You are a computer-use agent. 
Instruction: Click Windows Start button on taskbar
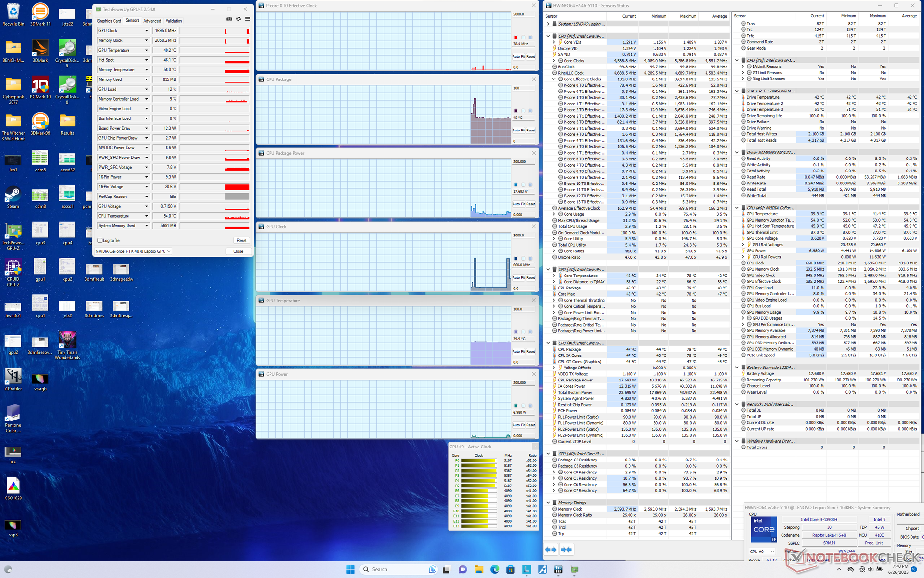350,569
